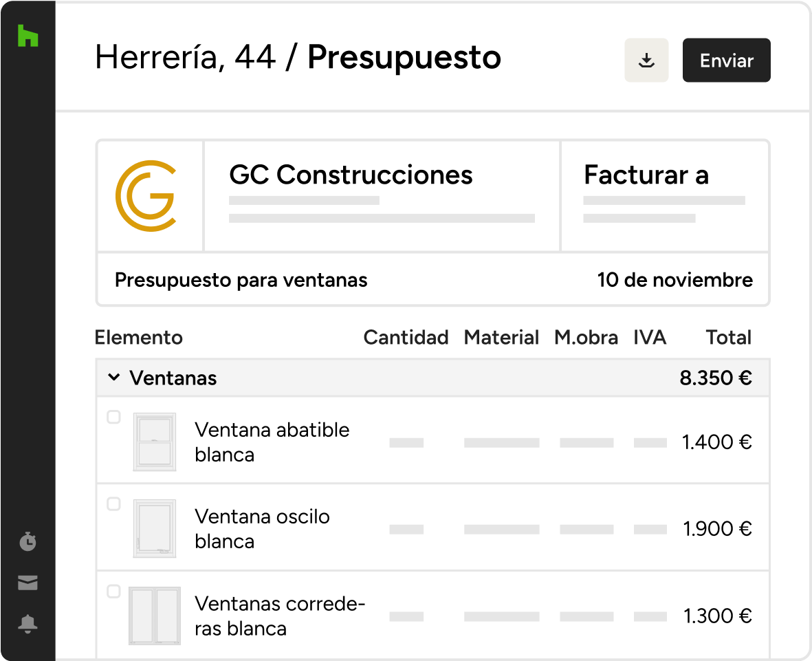812x661 pixels.
Task: Collapse the Ventanas section chevron
Action: pos(114,378)
